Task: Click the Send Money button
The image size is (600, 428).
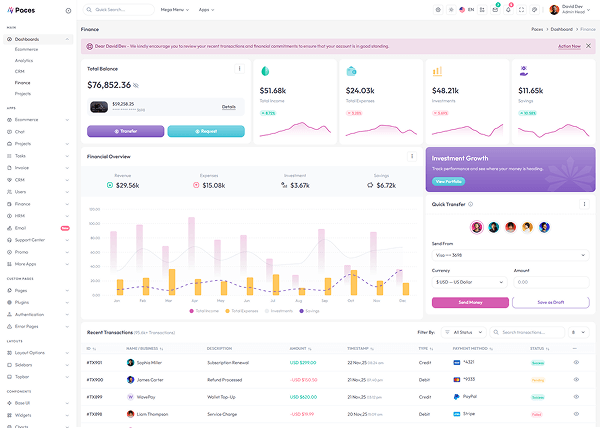Action: pos(469,302)
